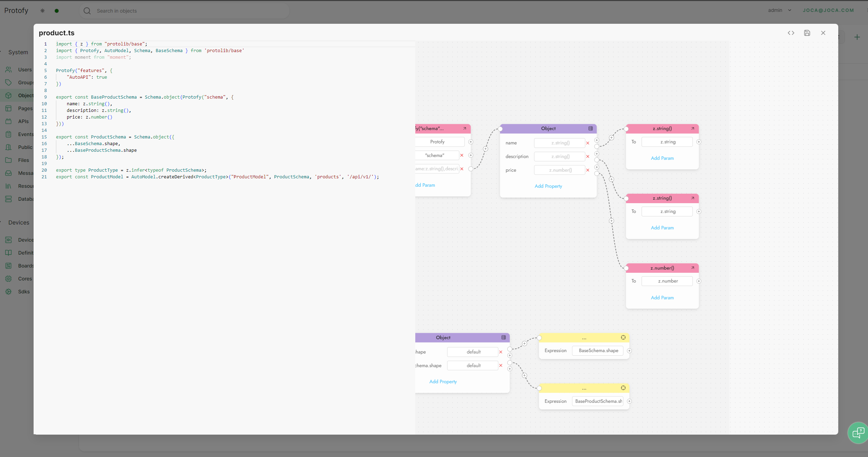The height and width of the screenshot is (457, 868).
Task: Toggle code view with angle brackets icon
Action: [791, 33]
